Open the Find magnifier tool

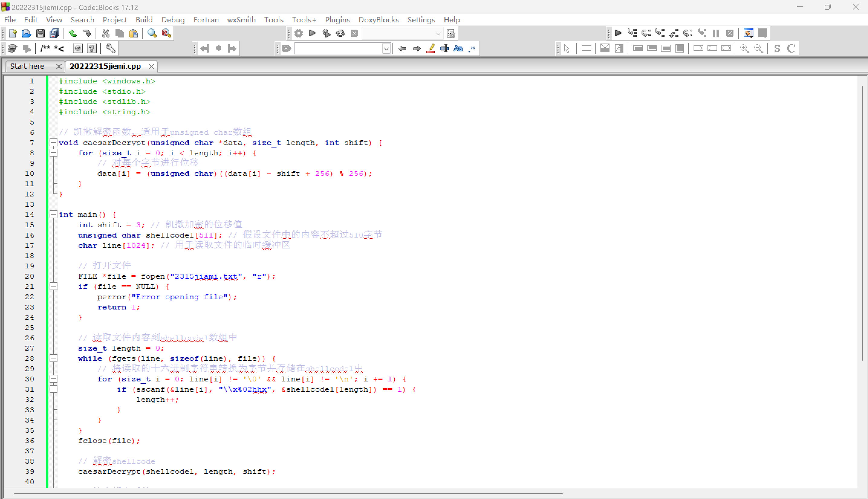click(152, 33)
